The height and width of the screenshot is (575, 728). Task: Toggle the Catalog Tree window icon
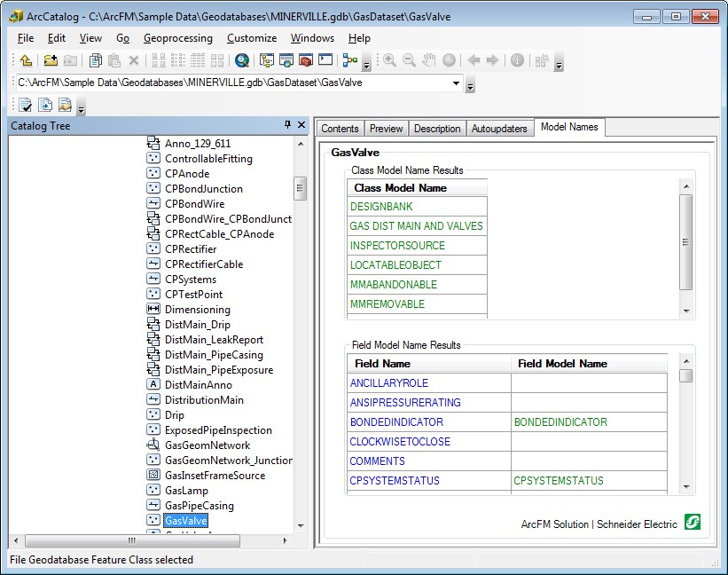[x=267, y=60]
